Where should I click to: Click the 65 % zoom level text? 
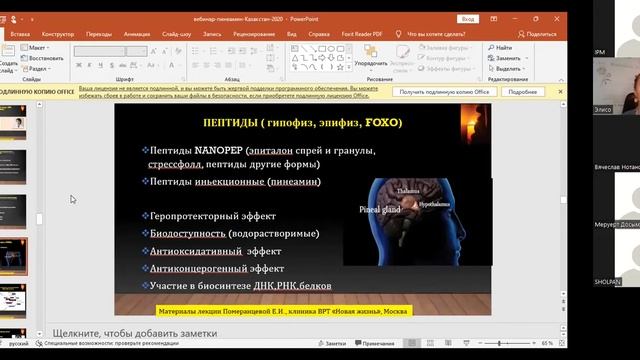tap(547, 343)
